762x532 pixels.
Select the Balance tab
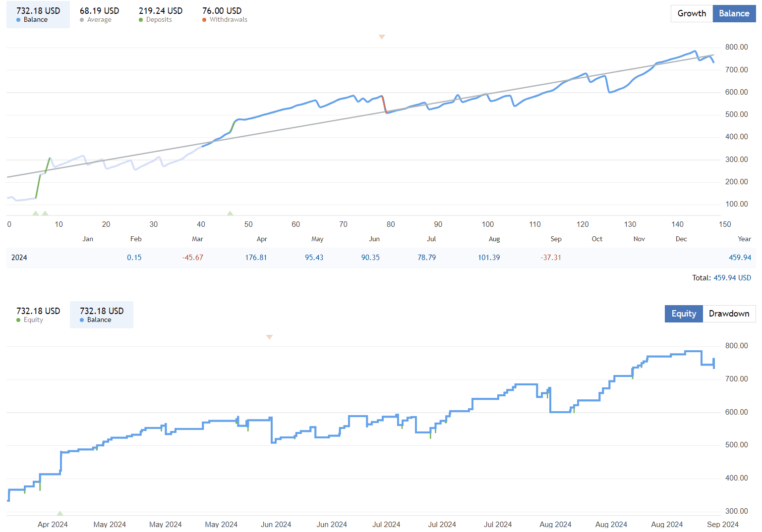coord(734,13)
